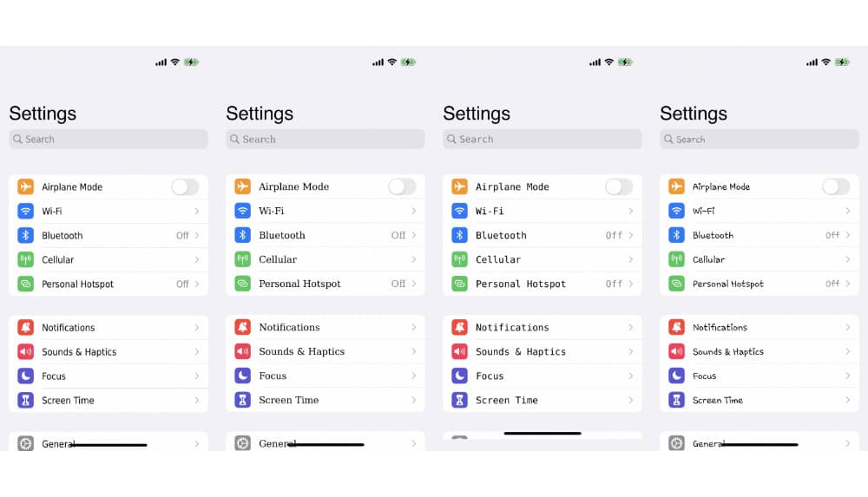The height and width of the screenshot is (497, 868).
Task: Tap the Screen Time chevron in the handwriting-font screen
Action: pos(847,400)
